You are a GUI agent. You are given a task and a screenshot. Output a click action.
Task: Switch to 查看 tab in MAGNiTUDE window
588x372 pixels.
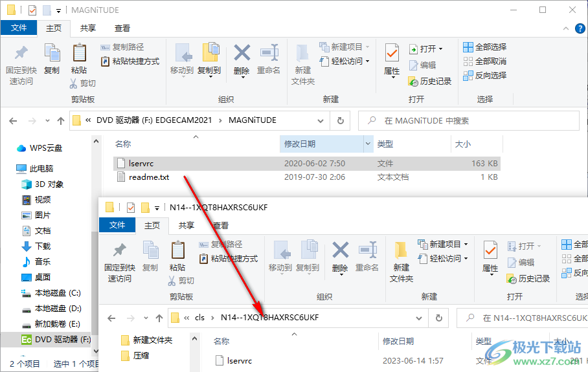(x=122, y=28)
